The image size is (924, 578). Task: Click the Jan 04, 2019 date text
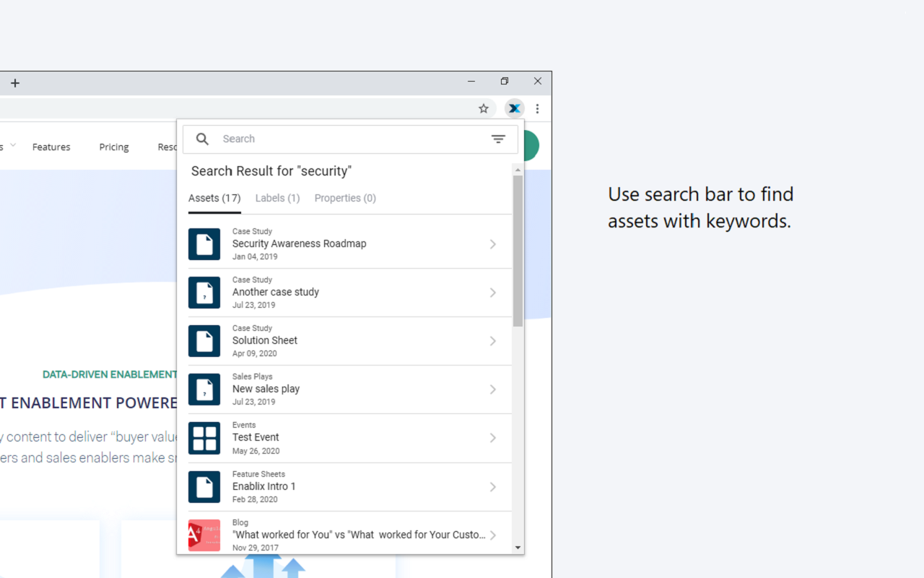(255, 256)
